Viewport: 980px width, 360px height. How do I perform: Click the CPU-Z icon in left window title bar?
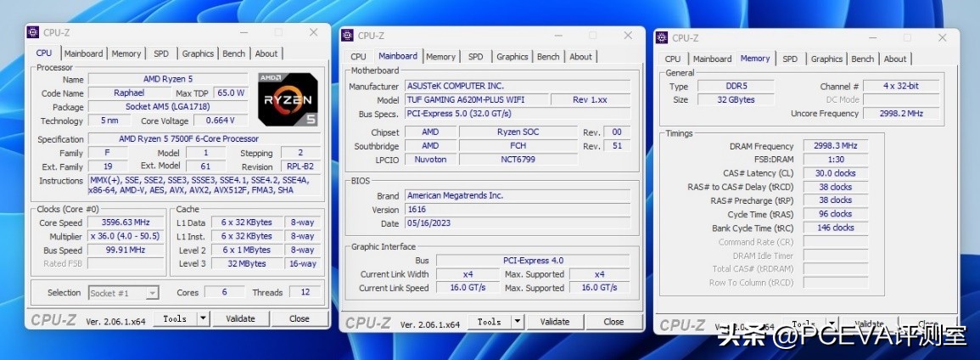[x=33, y=32]
